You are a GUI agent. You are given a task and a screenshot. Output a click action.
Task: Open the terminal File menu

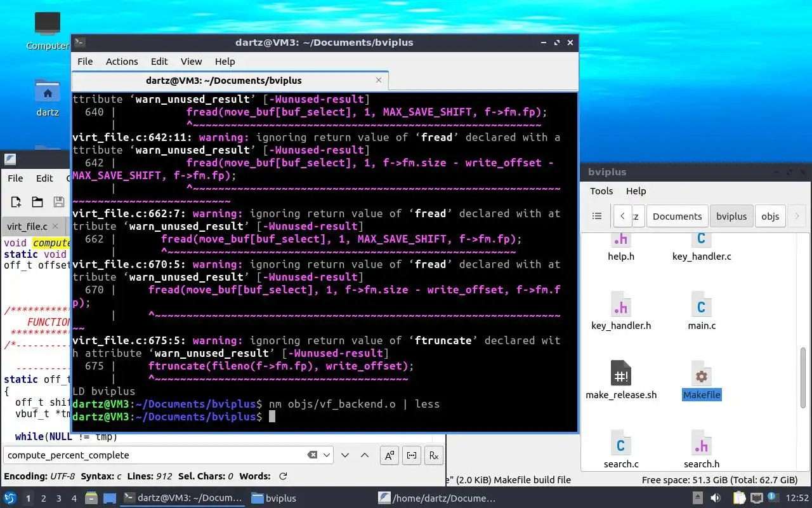pyautogui.click(x=85, y=62)
